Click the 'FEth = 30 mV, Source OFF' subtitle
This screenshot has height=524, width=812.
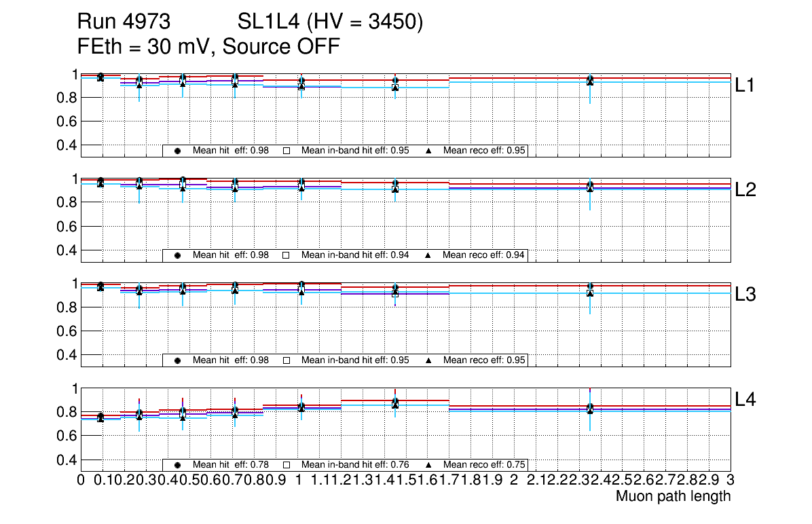(208, 47)
